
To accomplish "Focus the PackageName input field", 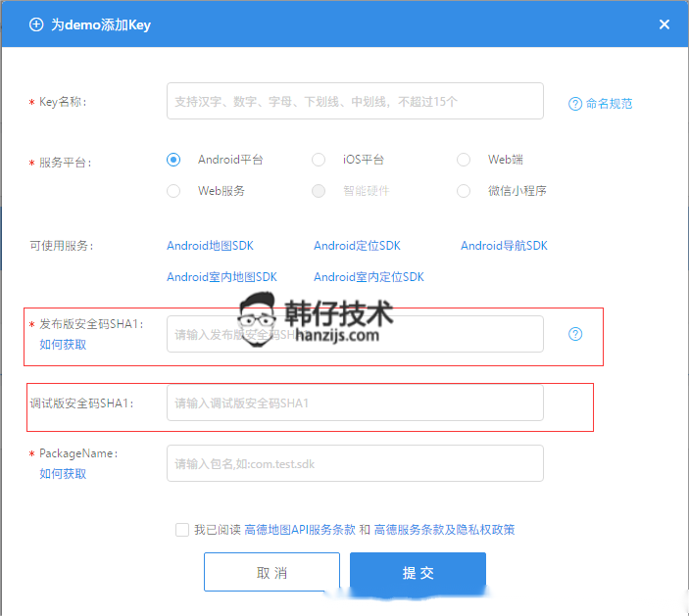I will (355, 463).
